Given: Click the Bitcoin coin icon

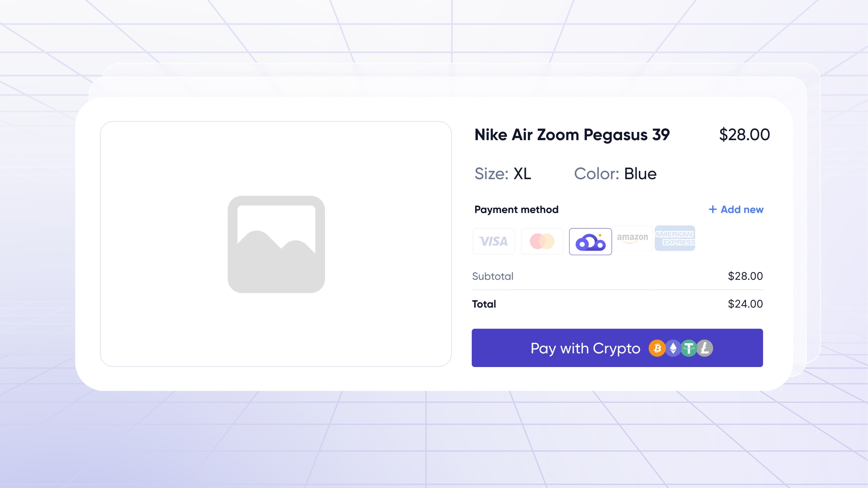Looking at the screenshot, I should coord(657,348).
